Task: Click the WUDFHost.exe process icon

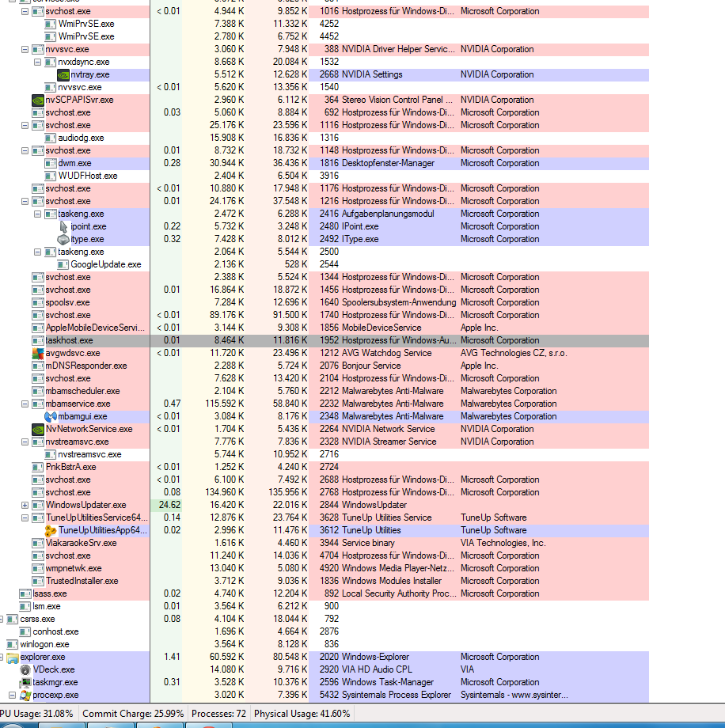Action: pos(50,176)
